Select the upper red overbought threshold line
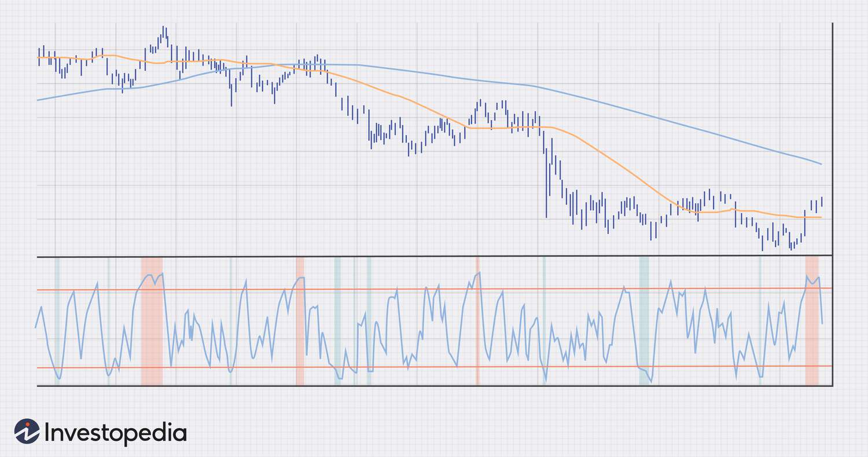This screenshot has height=457, width=868. pyautogui.click(x=434, y=288)
